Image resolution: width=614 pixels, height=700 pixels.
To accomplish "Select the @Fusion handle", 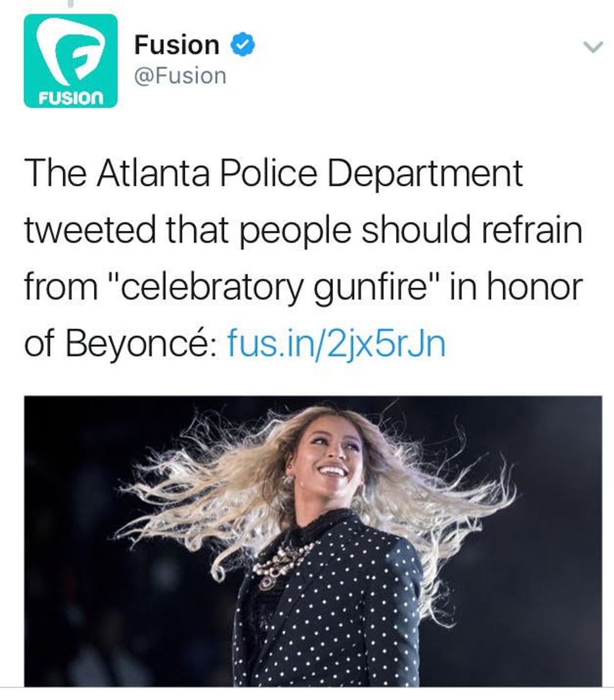I will click(180, 75).
